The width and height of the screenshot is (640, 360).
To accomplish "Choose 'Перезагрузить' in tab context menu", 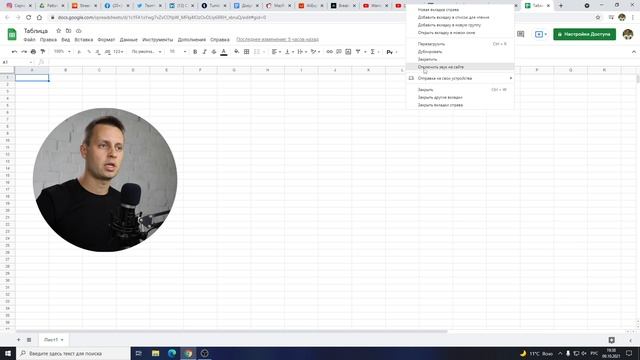I will [x=460, y=44].
